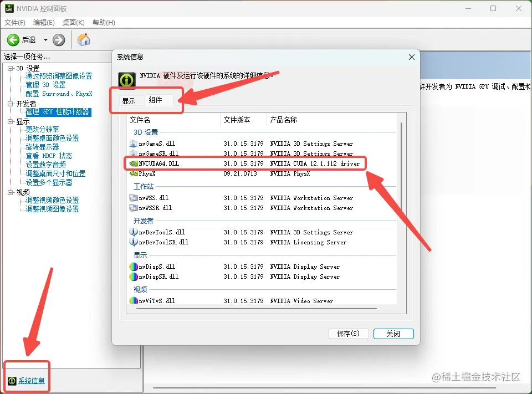Select 查看 HDCP 状态 in tree
This screenshot has width=532, height=394.
(49, 156)
